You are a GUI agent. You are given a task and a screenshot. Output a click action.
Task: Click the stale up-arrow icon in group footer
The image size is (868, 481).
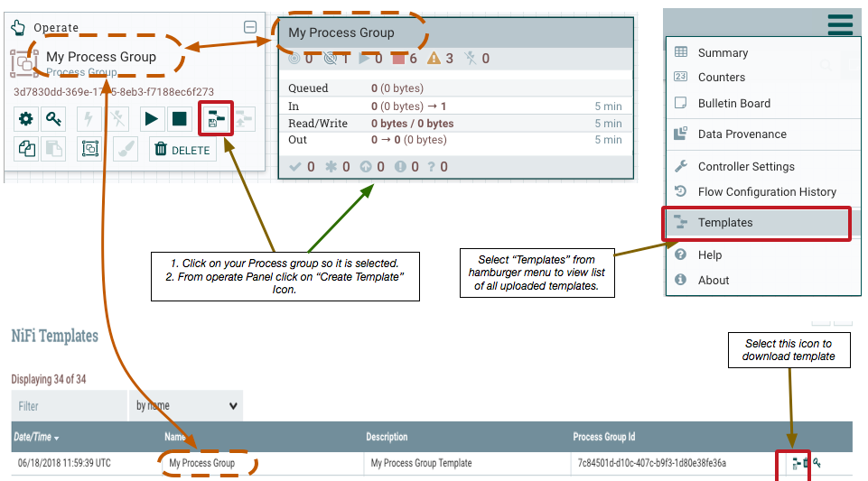[x=366, y=166]
